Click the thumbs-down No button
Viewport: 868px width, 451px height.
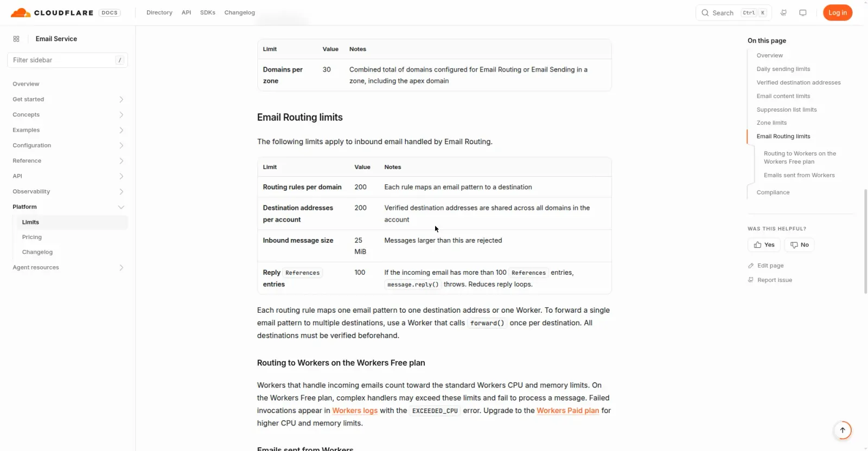tap(799, 245)
